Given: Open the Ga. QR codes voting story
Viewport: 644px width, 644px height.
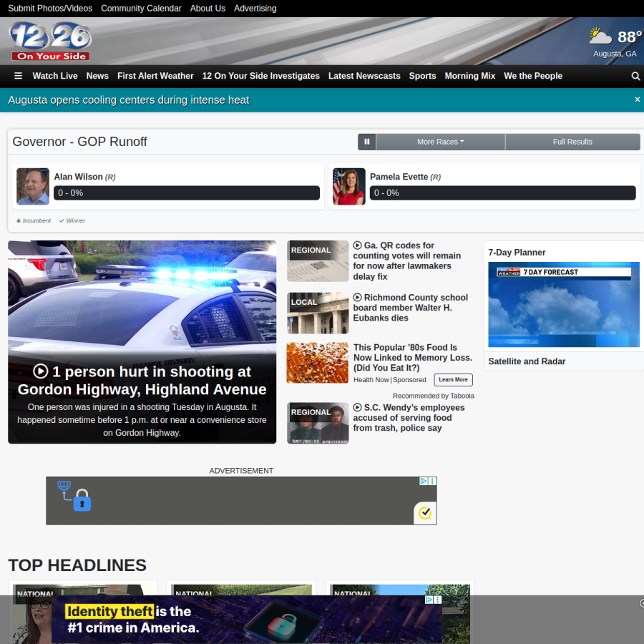Looking at the screenshot, I should tap(406, 260).
